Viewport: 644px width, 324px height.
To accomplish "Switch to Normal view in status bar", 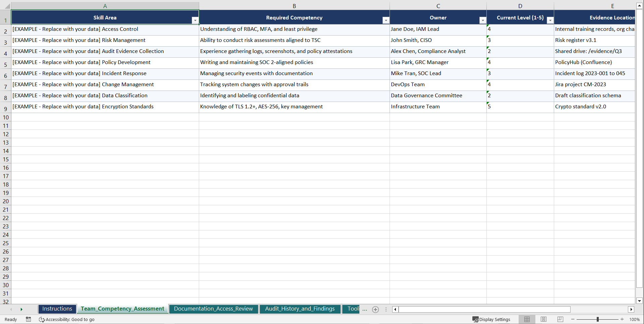I will [x=527, y=319].
